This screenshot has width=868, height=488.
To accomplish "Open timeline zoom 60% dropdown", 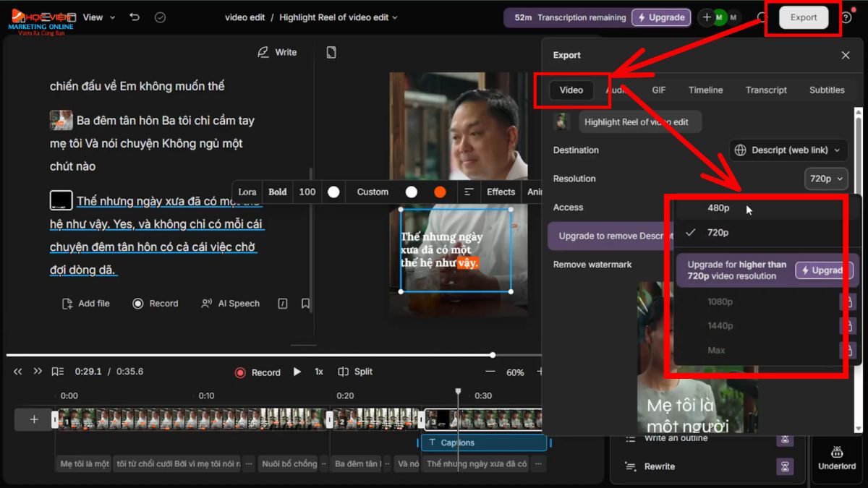I will point(515,372).
